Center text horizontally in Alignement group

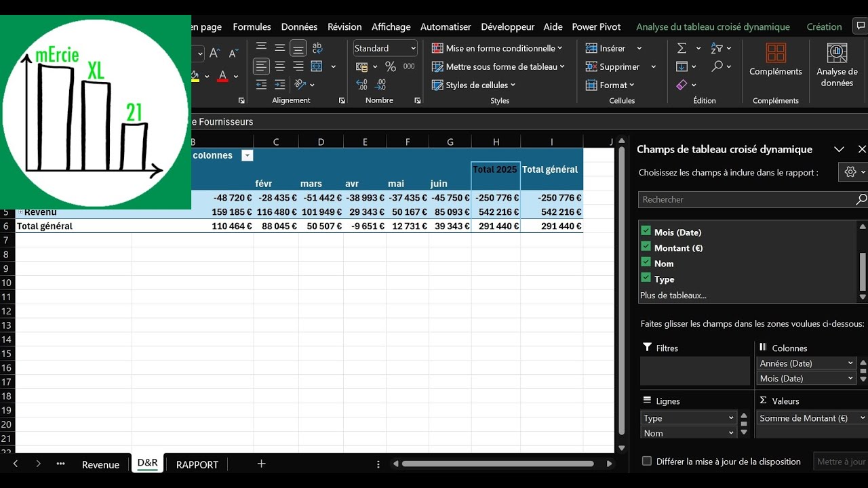279,66
